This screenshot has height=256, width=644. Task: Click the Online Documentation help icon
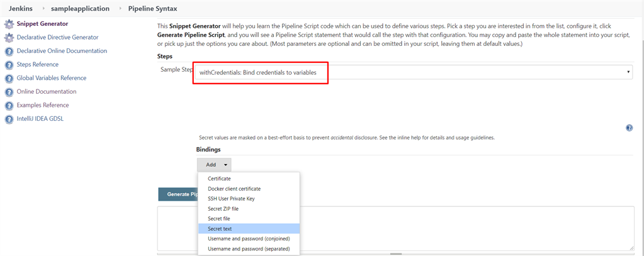tap(9, 92)
